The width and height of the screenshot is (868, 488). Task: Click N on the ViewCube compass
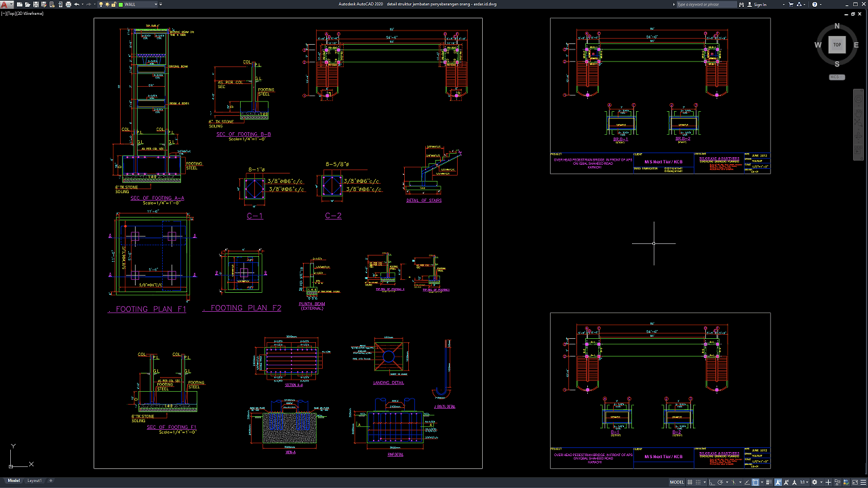pyautogui.click(x=837, y=26)
